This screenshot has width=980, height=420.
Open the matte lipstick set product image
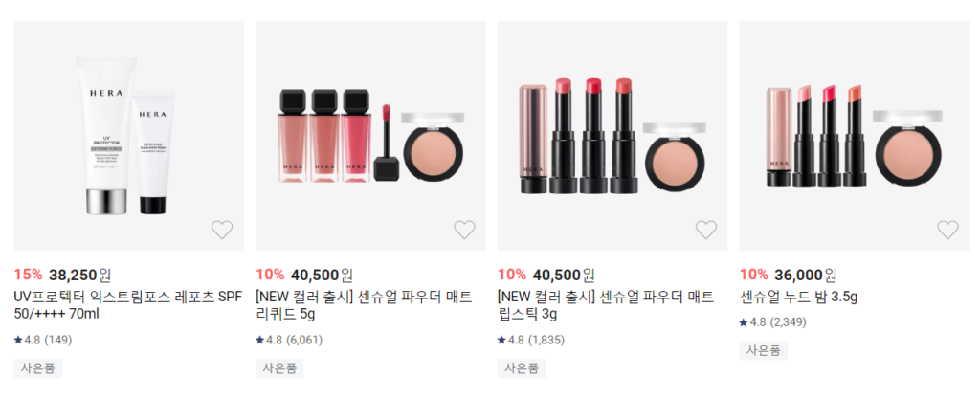tap(612, 136)
